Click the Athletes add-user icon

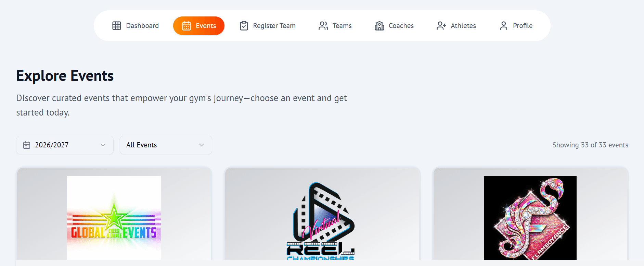[x=441, y=26]
